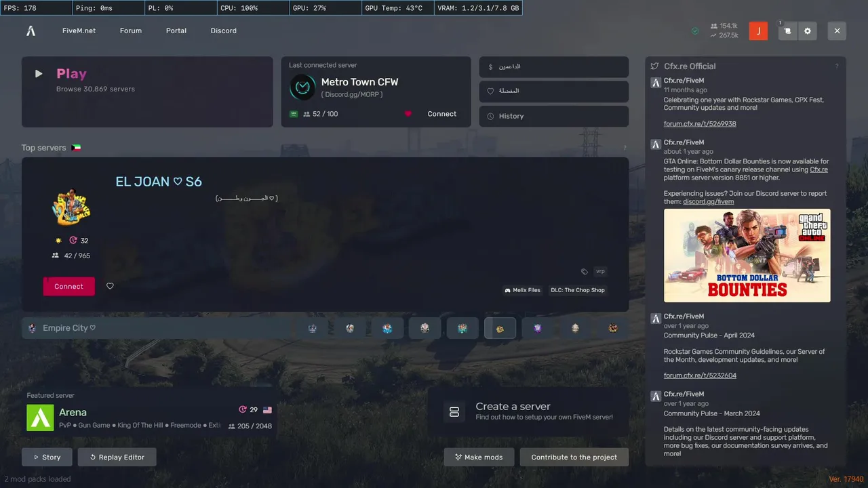
Task: Open the History tab
Action: [554, 116]
